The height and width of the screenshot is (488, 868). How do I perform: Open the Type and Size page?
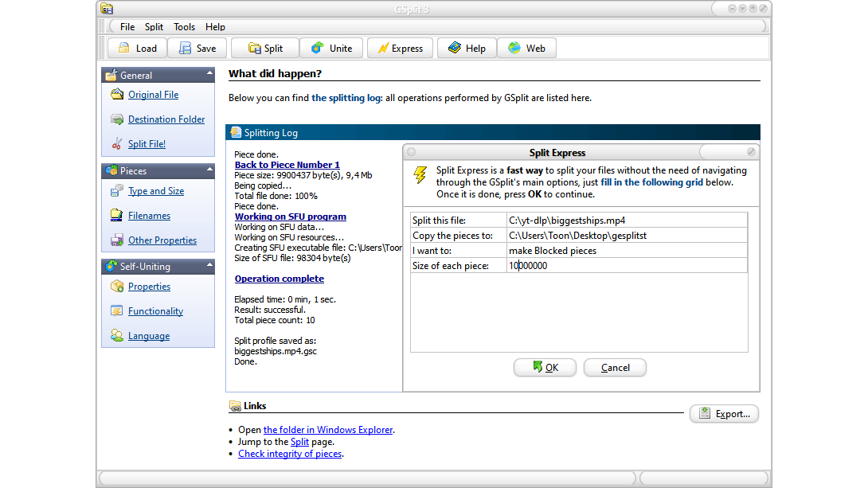click(x=156, y=191)
